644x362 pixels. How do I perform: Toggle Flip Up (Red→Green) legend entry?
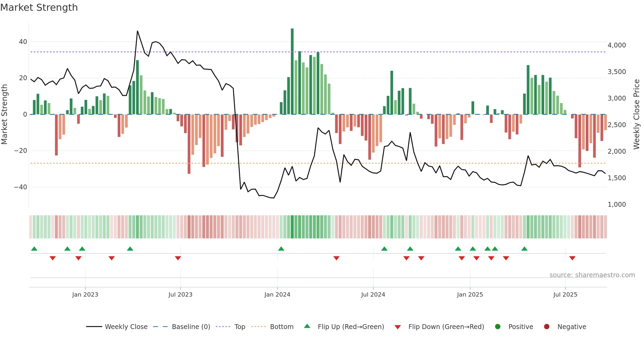tap(344, 327)
